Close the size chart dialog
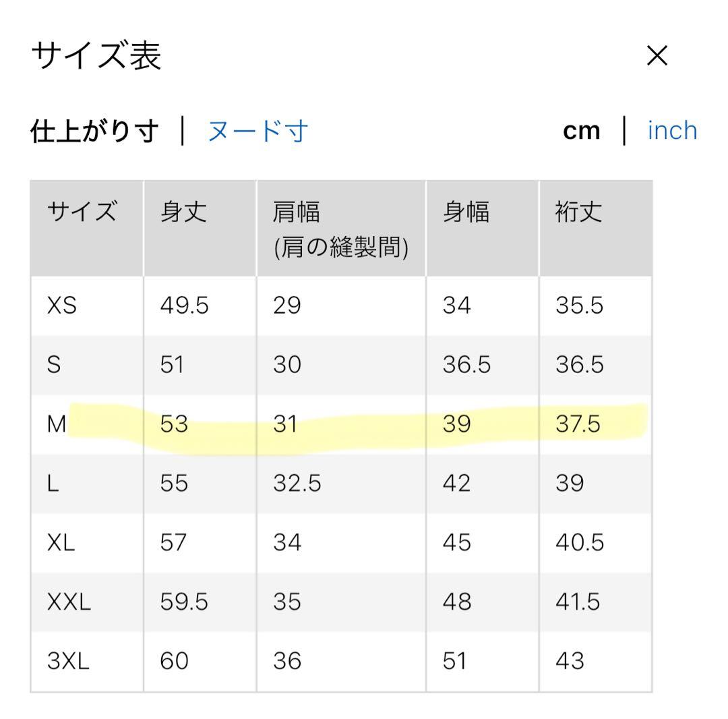This screenshot has height=719, width=728. (657, 56)
